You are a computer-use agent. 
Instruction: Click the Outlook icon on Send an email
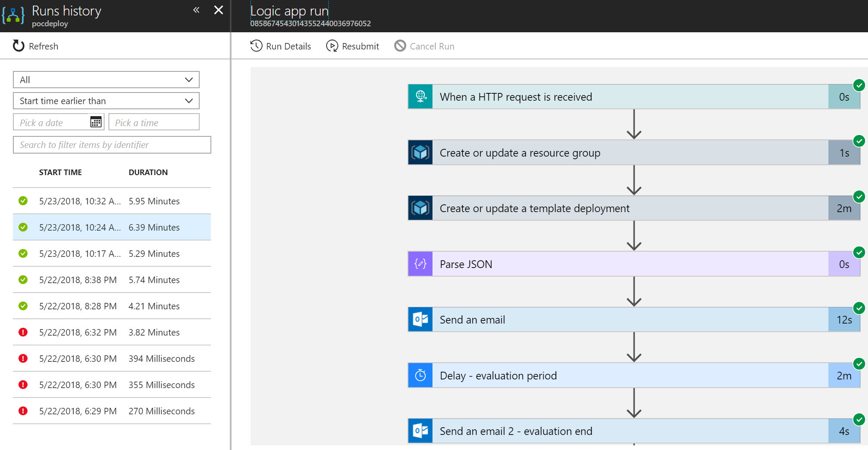tap(420, 320)
